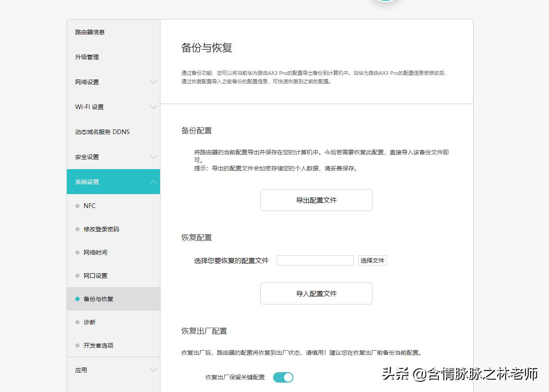The image size is (549, 392).
Task: Click the 导入配置文件 button
Action: [316, 293]
